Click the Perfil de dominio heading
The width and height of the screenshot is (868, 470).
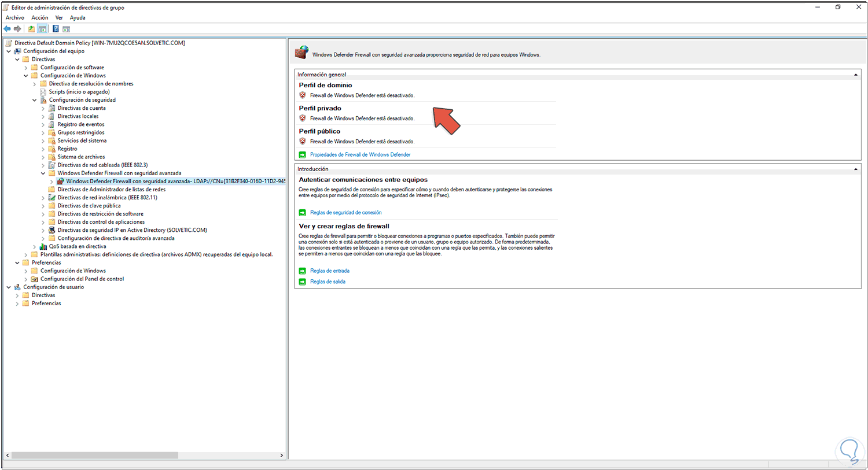325,85
